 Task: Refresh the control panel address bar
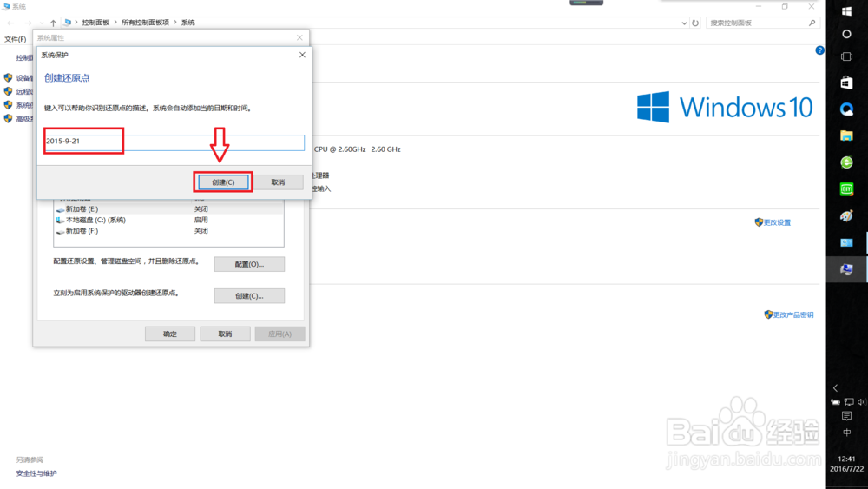(x=695, y=23)
